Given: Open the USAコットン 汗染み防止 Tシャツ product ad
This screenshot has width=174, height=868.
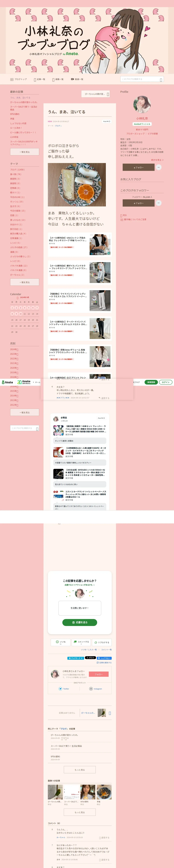Looking at the screenshot, I should pyautogui.click(x=80, y=244).
